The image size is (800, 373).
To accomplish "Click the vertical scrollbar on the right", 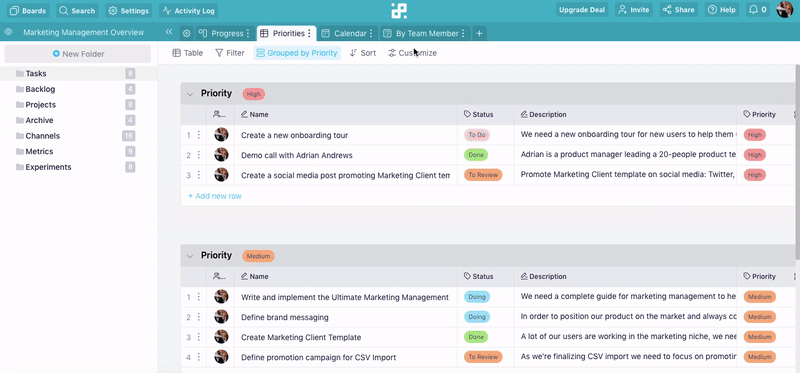I will pyautogui.click(x=797, y=161).
